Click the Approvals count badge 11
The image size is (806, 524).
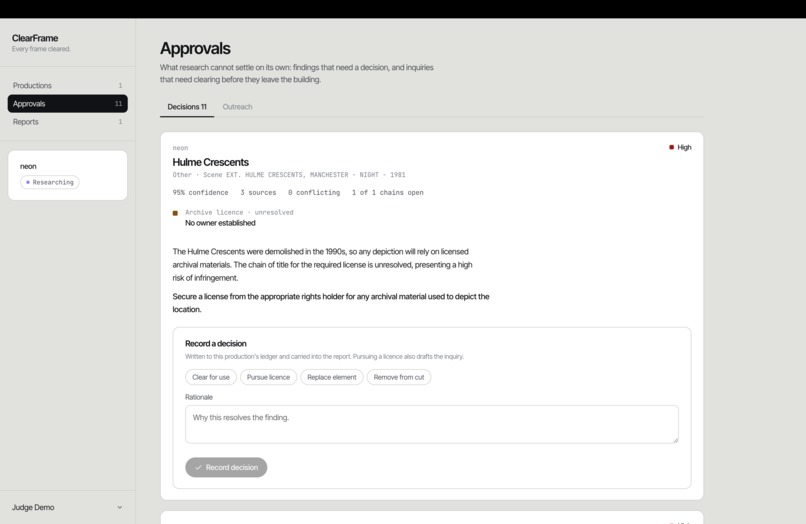click(x=118, y=103)
